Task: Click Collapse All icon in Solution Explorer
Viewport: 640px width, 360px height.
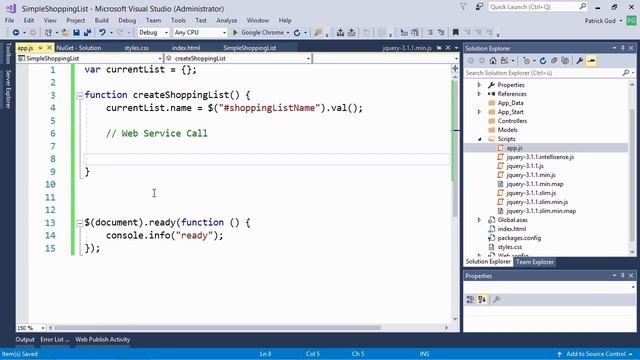Action: [554, 61]
